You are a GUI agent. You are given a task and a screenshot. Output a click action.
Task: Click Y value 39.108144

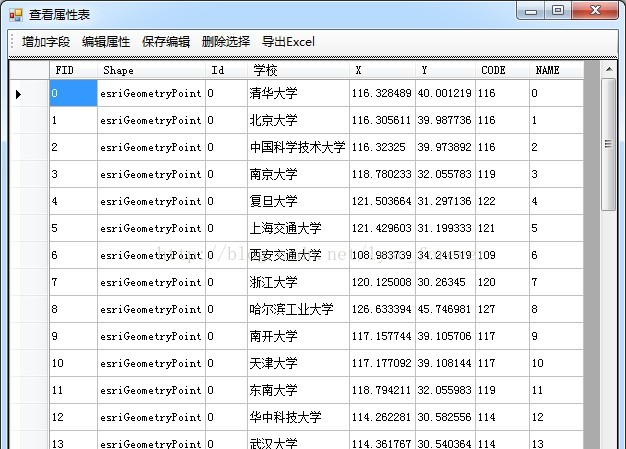[445, 363]
